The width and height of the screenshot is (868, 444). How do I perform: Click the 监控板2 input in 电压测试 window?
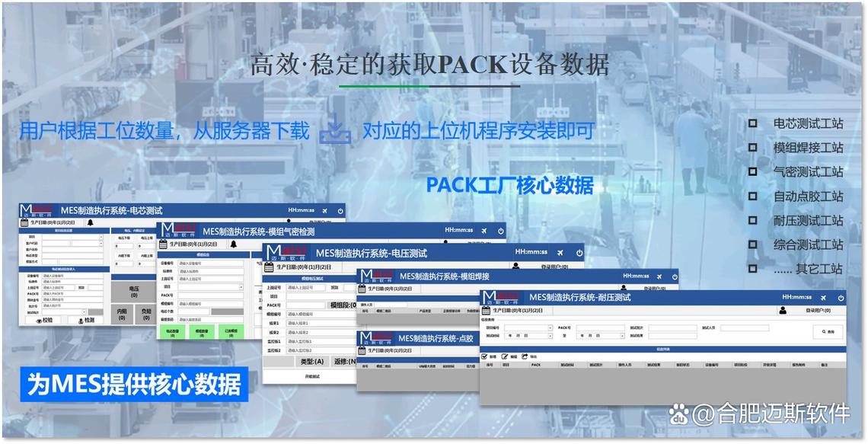tap(321, 350)
